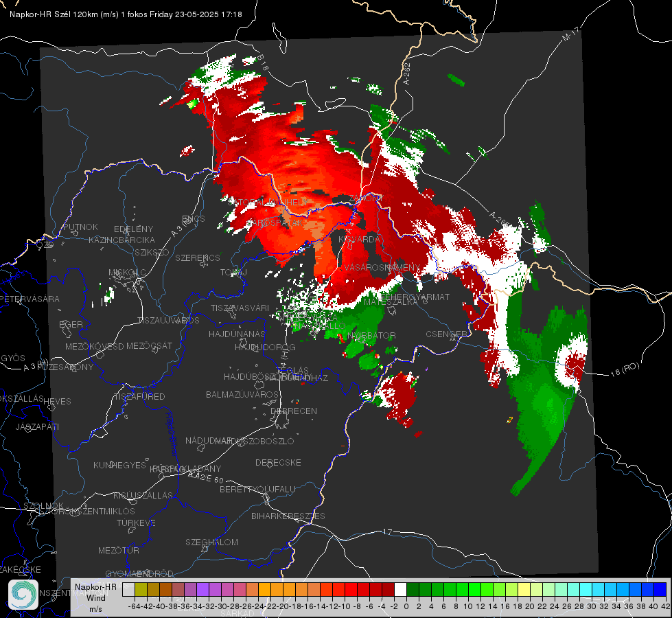Click the olive legend swatch above -42
This screenshot has width=672, height=618.
(141, 590)
